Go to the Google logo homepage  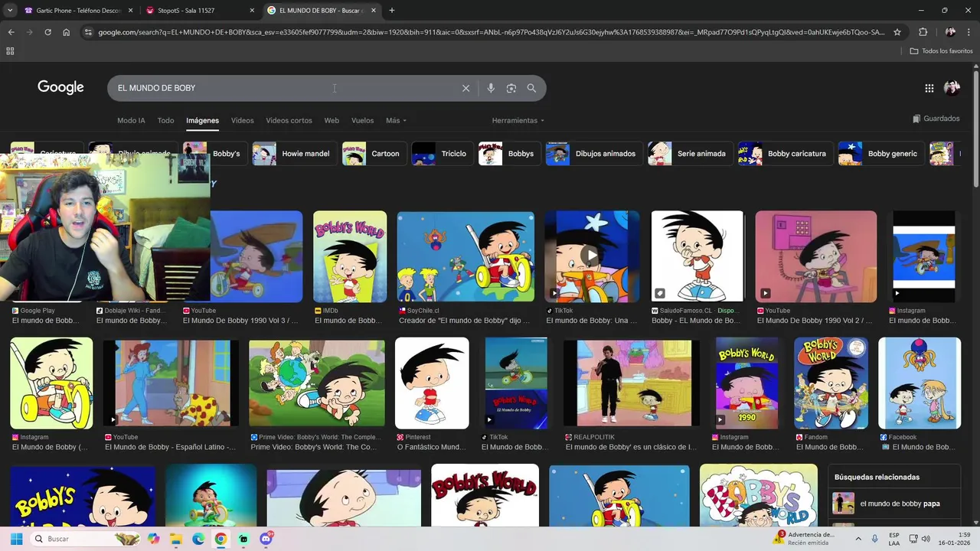[x=60, y=88]
